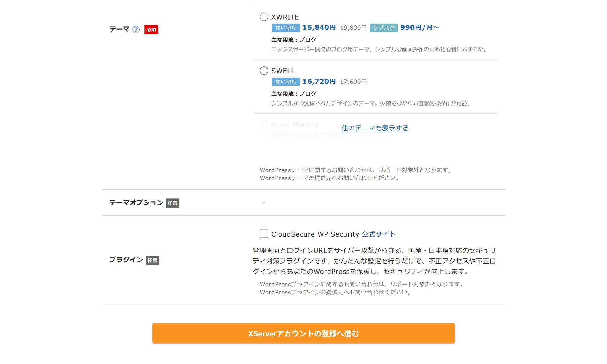The height and width of the screenshot is (364, 607).
Task: Open the テーマ help question mark icon
Action: coord(136,29)
